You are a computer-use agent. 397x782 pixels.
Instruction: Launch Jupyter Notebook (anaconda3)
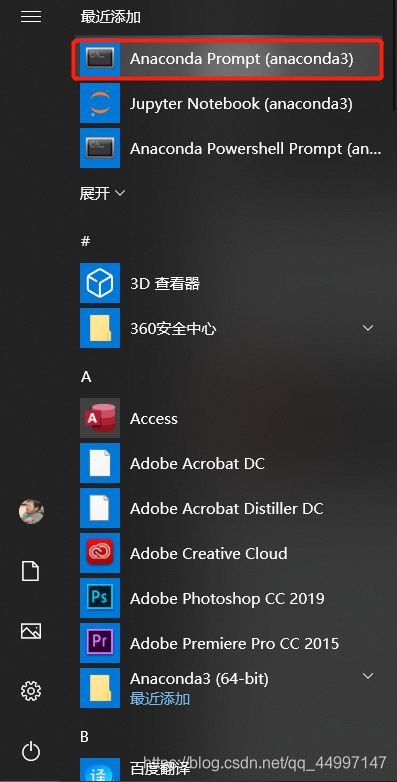click(x=232, y=104)
